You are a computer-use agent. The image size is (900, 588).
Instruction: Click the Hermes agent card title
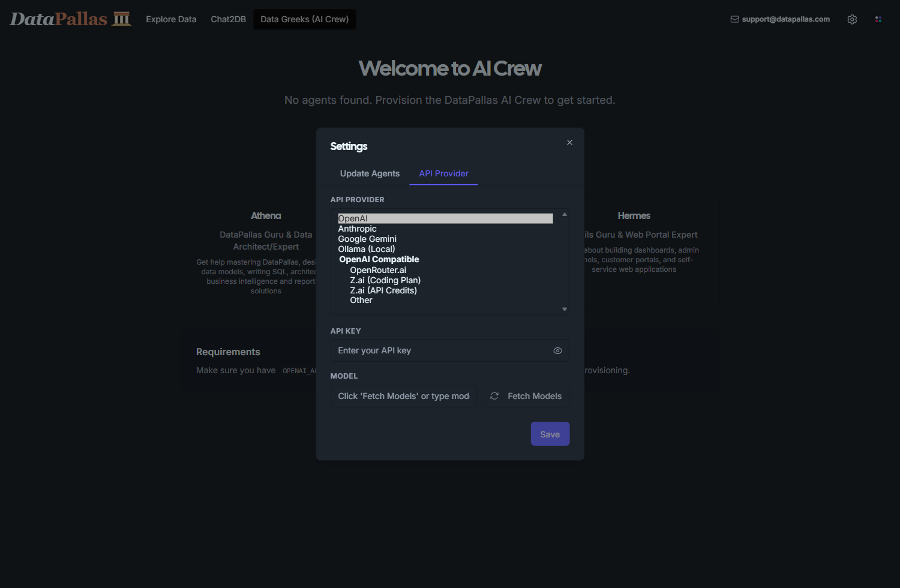pyautogui.click(x=634, y=215)
